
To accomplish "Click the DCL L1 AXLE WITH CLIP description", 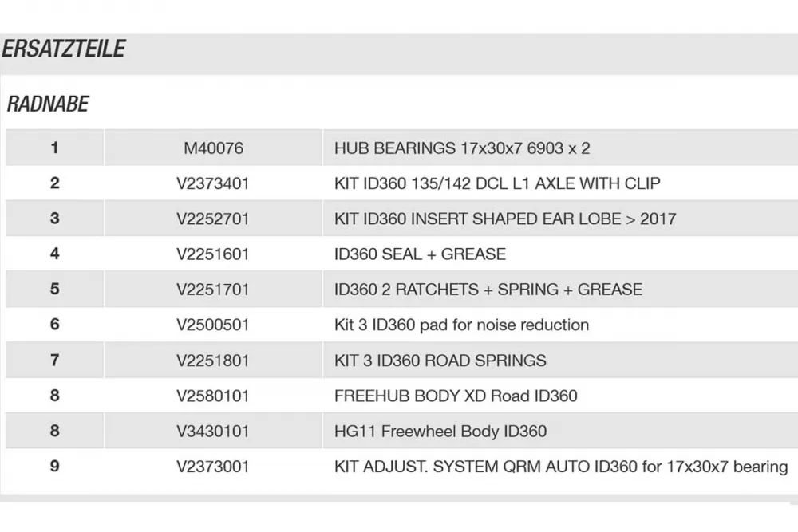I will click(x=497, y=183).
